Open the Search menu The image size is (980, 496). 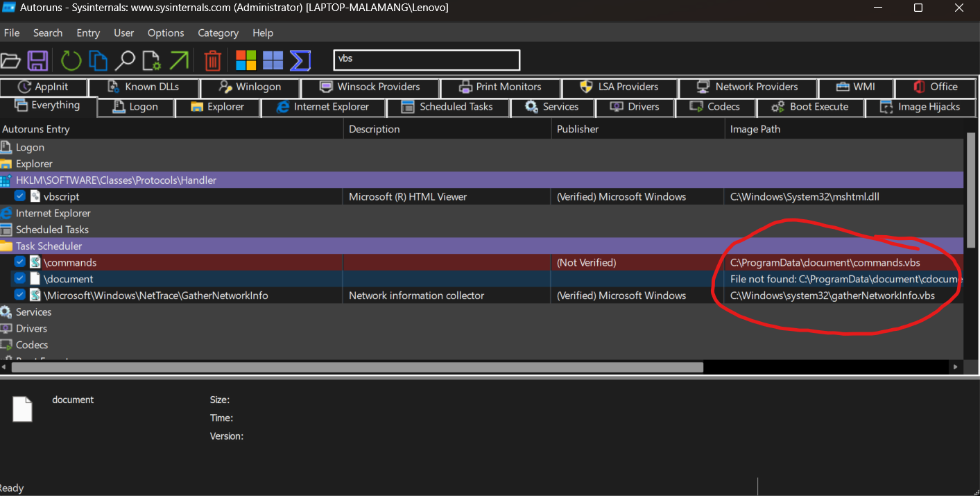tap(48, 33)
